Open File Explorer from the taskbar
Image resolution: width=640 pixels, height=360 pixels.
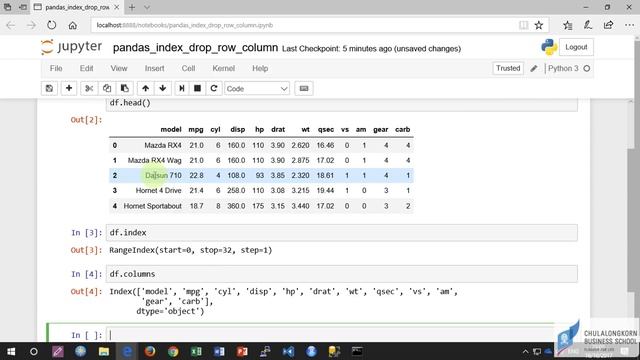point(104,351)
